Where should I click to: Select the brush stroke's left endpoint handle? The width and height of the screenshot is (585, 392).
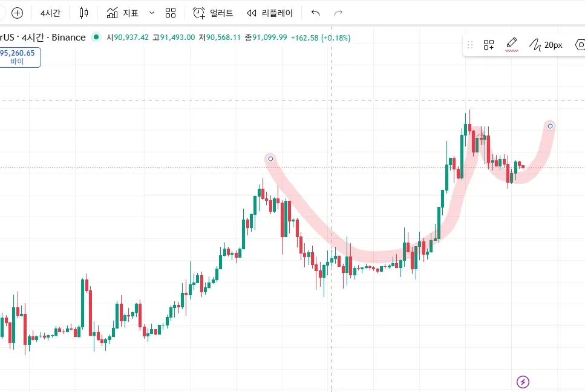click(x=270, y=158)
